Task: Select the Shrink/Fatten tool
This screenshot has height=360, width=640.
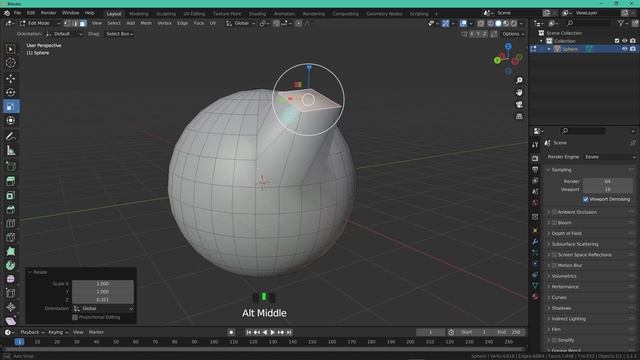Action: pyautogui.click(x=11, y=307)
